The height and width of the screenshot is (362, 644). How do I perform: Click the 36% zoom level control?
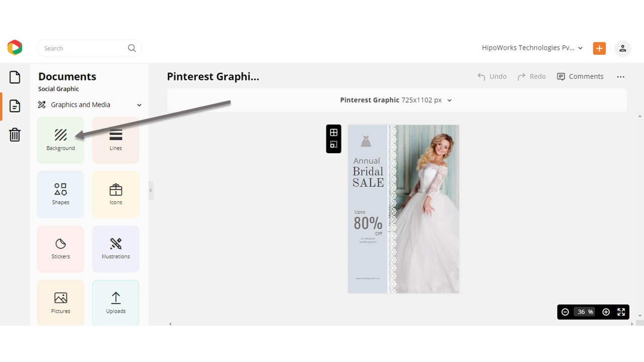point(584,312)
